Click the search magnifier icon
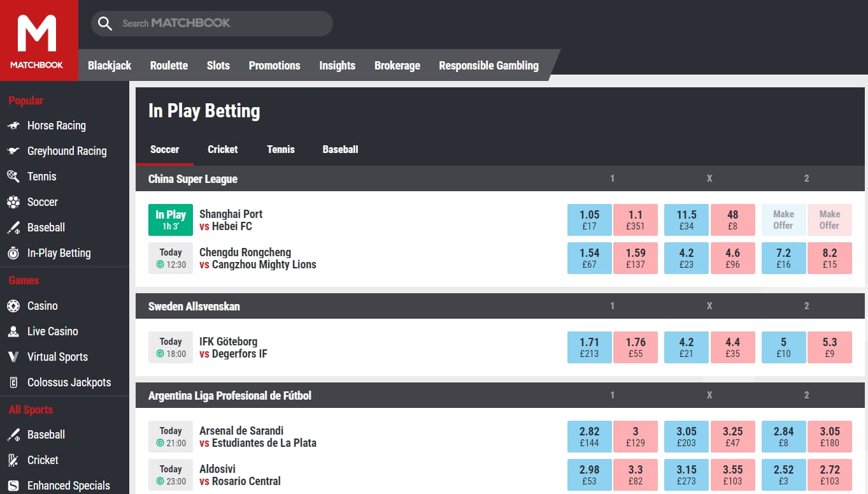 click(x=105, y=24)
